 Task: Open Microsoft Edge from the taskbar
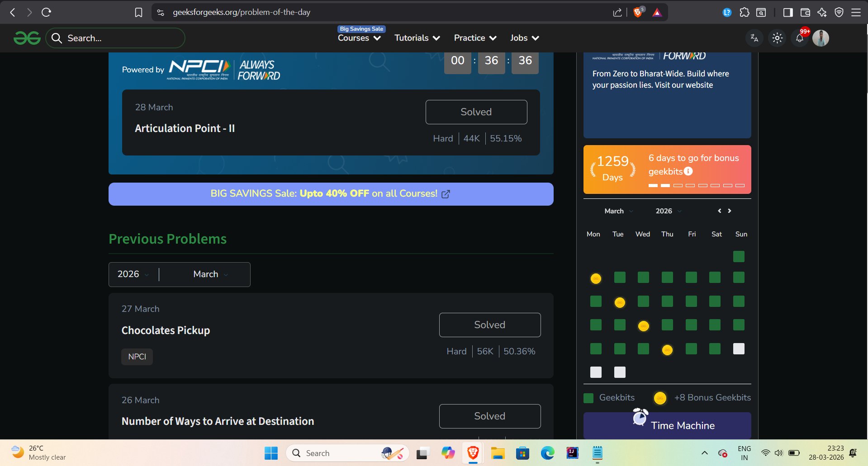[547, 453]
